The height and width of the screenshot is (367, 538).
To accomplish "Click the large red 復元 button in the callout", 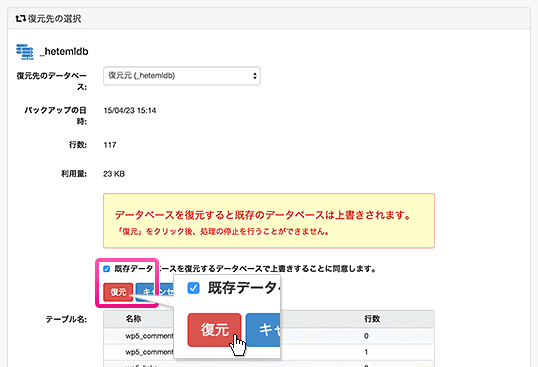I will click(214, 330).
